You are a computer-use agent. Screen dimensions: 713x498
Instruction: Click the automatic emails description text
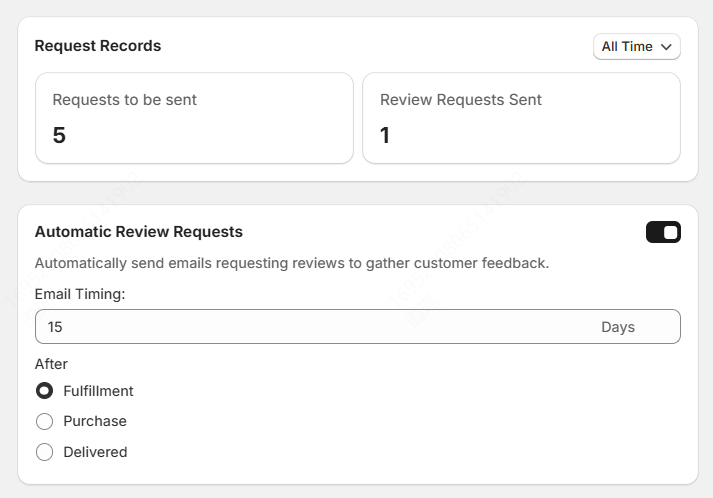[292, 264]
